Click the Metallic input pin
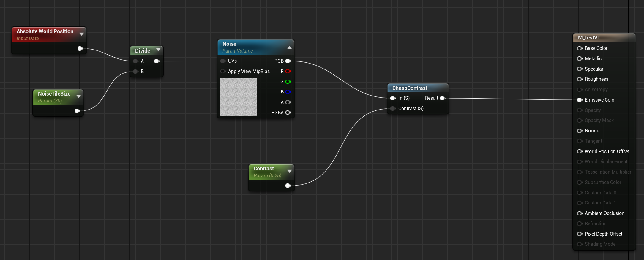 (x=580, y=58)
